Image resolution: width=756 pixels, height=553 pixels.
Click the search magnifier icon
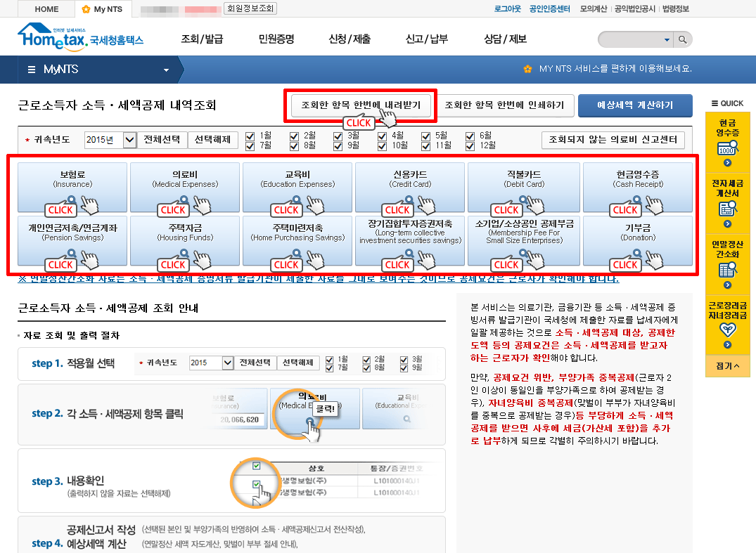(x=683, y=39)
